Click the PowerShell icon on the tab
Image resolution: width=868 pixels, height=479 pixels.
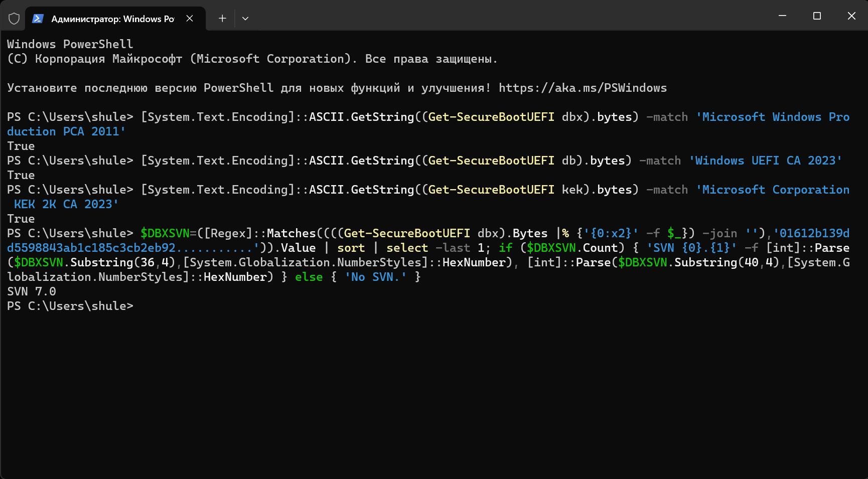click(38, 19)
